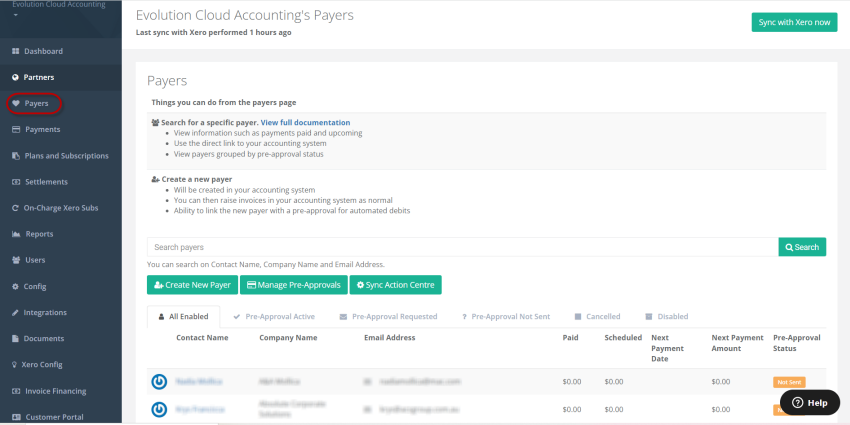Open Partners in the sidebar
The image size is (850, 425).
[x=38, y=77]
